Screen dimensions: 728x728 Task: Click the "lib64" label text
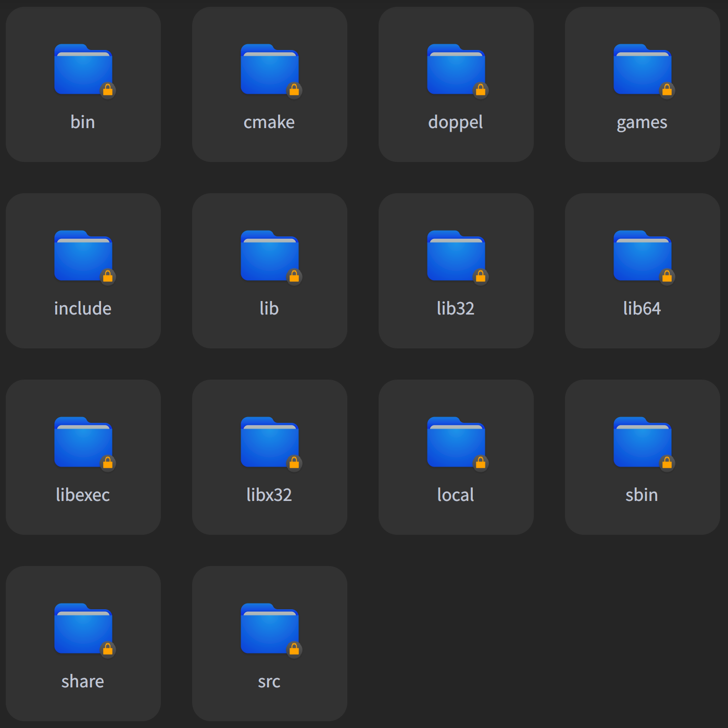tap(642, 308)
